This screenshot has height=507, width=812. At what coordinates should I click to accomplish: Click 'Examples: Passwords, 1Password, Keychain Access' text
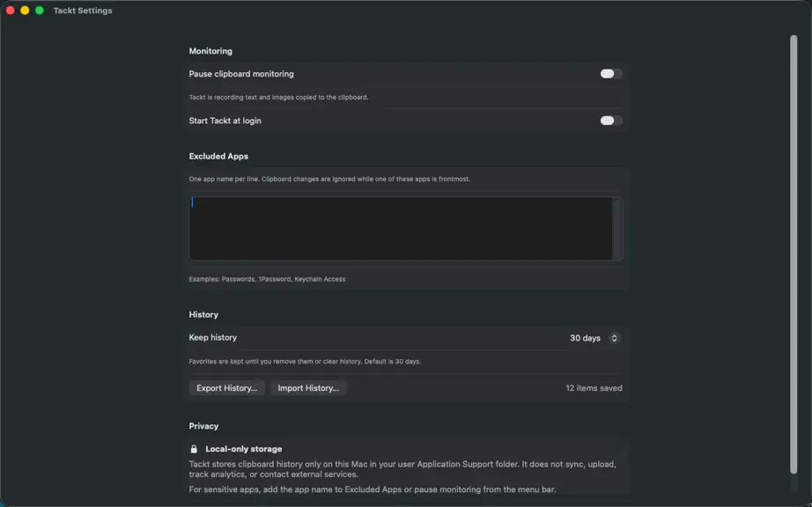tap(267, 279)
